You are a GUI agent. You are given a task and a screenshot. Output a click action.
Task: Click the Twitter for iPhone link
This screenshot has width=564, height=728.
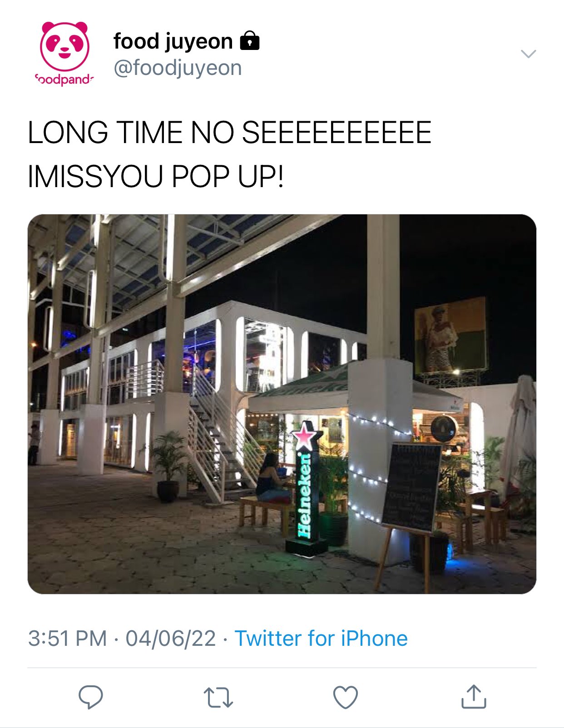click(321, 638)
